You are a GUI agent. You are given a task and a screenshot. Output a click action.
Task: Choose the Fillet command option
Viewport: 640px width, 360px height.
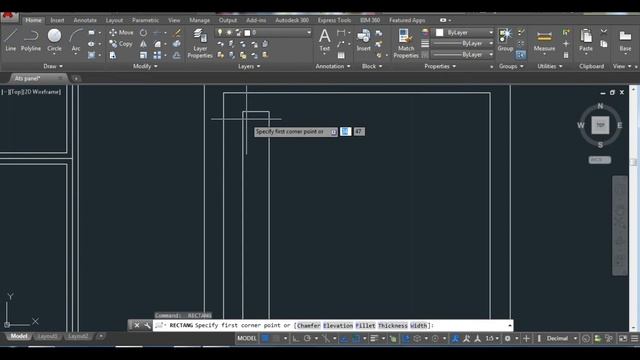point(365,325)
